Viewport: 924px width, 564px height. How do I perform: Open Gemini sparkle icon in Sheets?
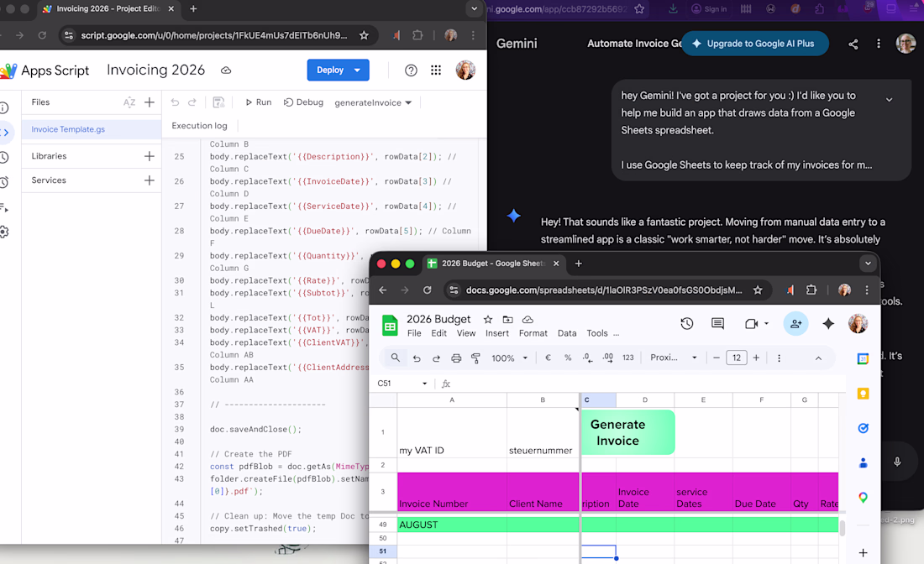pos(828,324)
